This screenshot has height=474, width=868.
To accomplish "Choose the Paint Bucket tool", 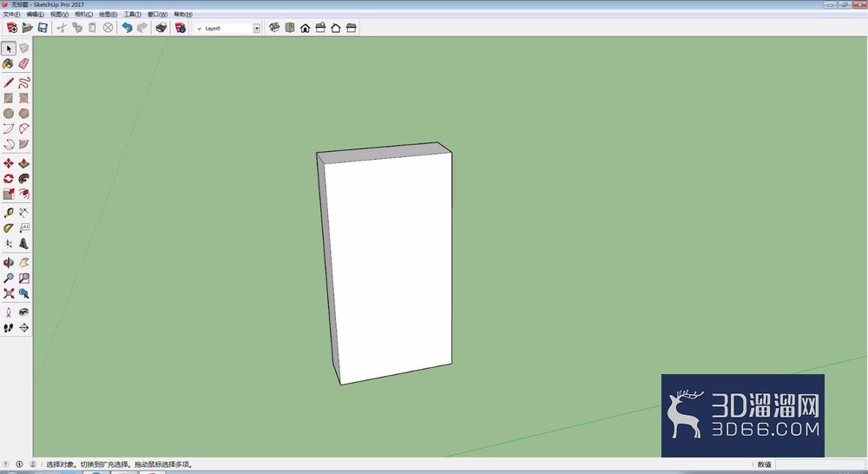I will coord(9,64).
